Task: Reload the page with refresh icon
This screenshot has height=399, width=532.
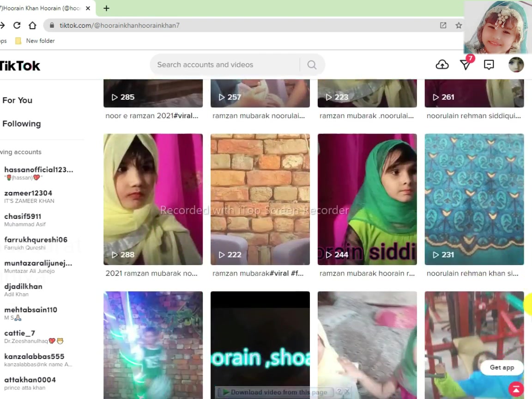Action: tap(17, 25)
